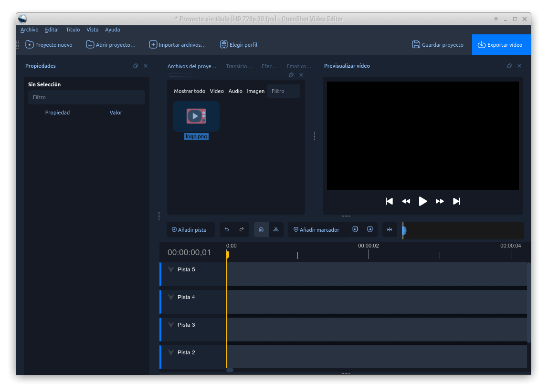
Task: Click the center timeline on playhead icon
Action: click(x=390, y=230)
